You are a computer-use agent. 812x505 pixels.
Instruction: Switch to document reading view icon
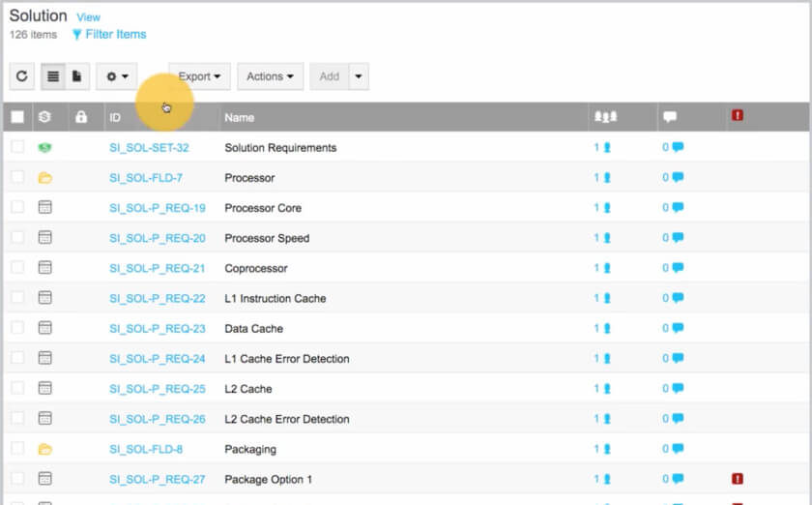pyautogui.click(x=77, y=76)
